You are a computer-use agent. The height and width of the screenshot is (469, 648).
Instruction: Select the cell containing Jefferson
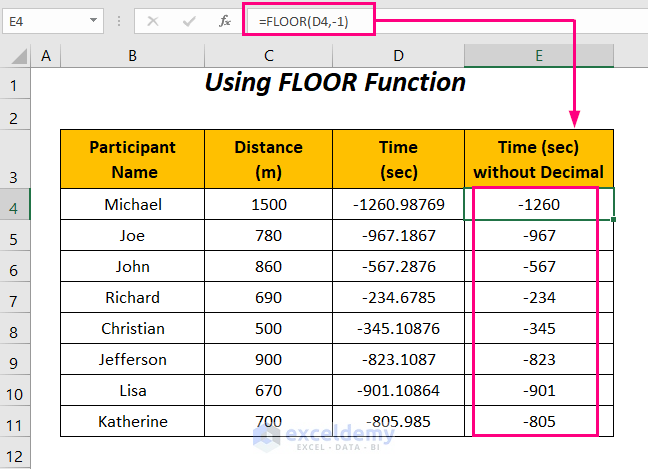132,359
